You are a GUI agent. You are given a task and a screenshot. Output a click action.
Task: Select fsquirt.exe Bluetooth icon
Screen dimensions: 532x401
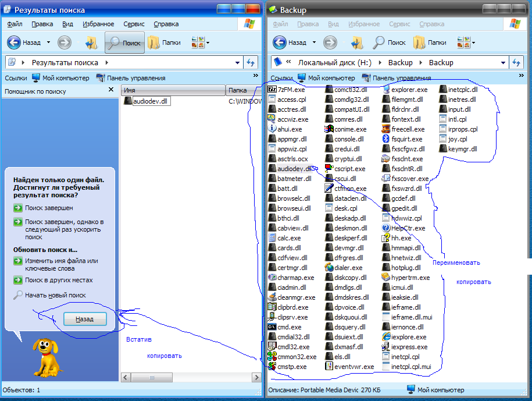point(385,139)
